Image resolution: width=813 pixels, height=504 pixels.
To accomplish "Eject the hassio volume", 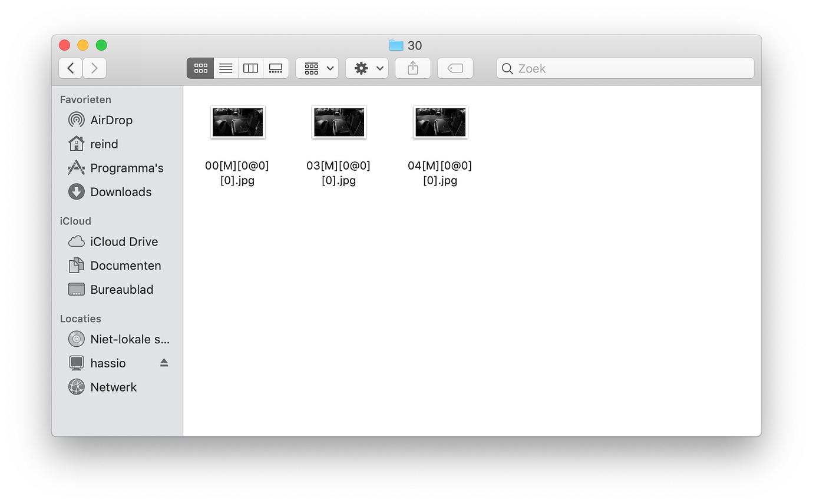I will (x=163, y=363).
